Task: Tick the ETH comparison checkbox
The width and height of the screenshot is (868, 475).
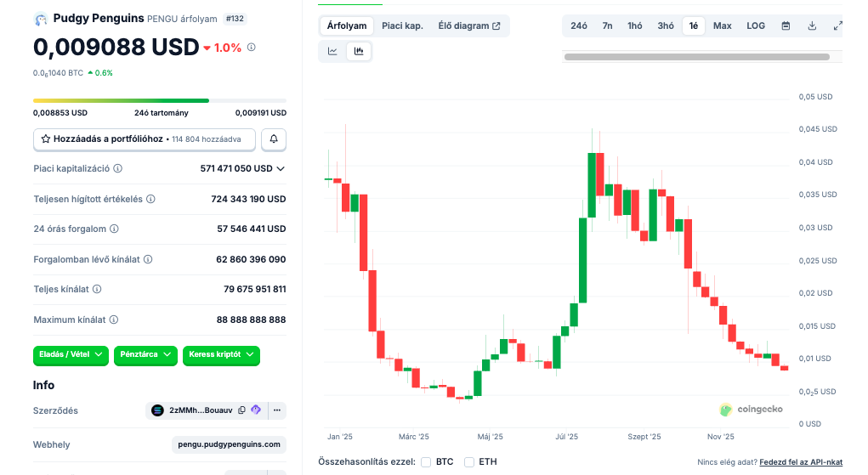Action: pos(469,461)
